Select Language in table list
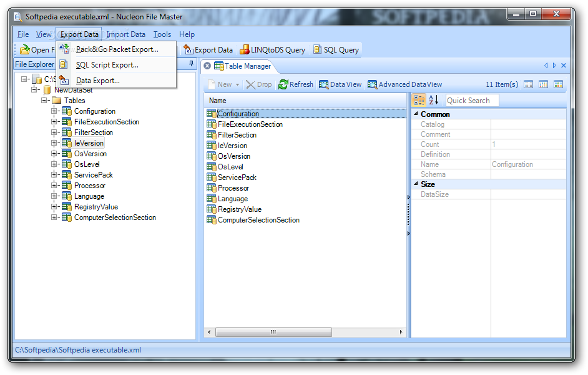588x375 pixels. click(232, 199)
